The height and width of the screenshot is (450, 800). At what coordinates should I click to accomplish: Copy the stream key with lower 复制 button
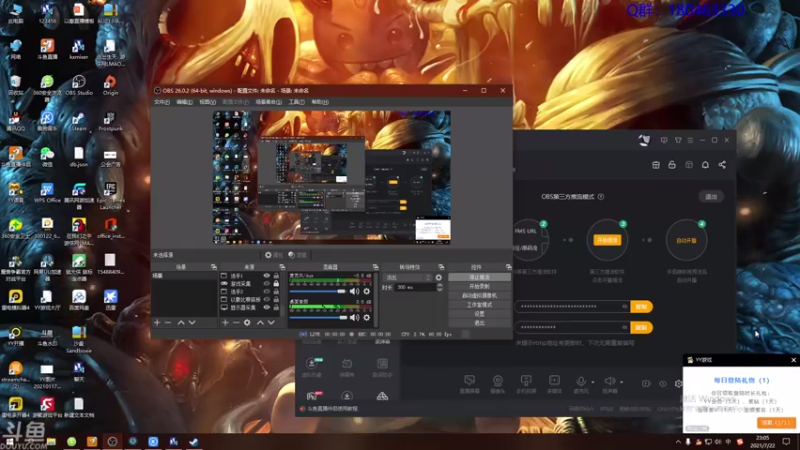pyautogui.click(x=641, y=328)
